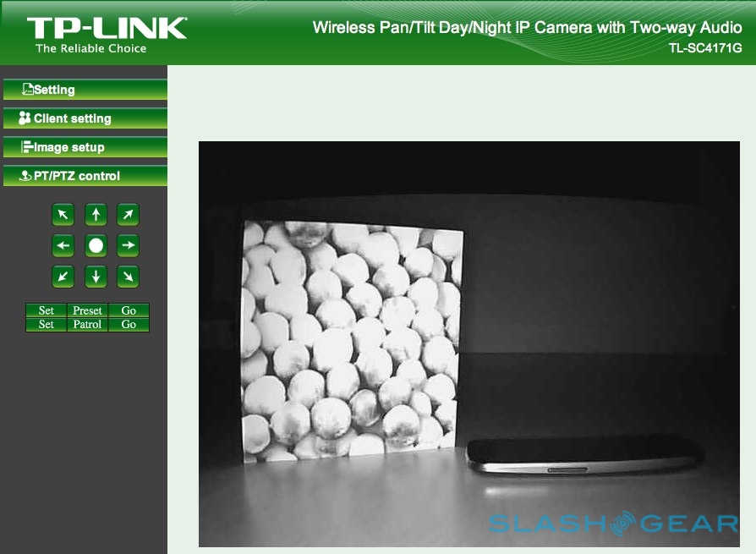Click on the live camera video feed
The width and height of the screenshot is (756, 554).
click(468, 343)
